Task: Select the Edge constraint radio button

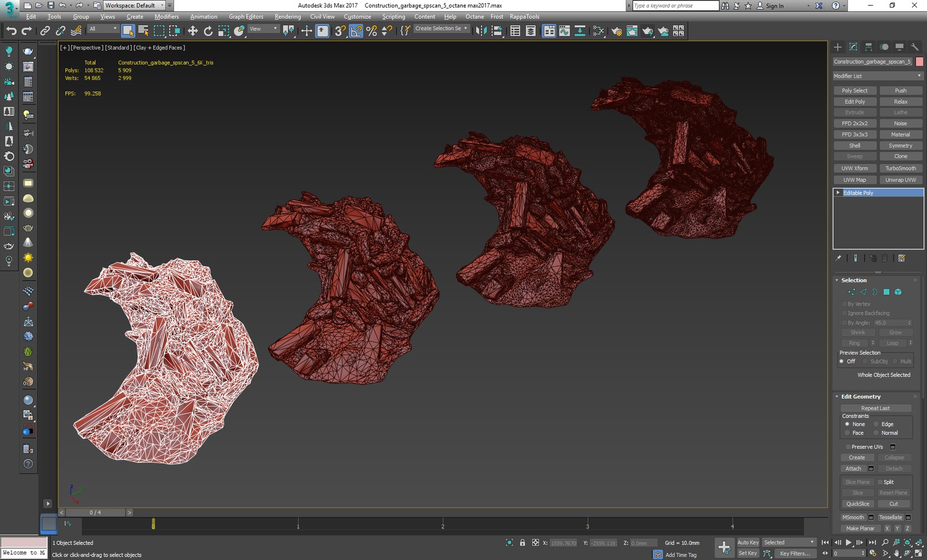Action: [876, 424]
